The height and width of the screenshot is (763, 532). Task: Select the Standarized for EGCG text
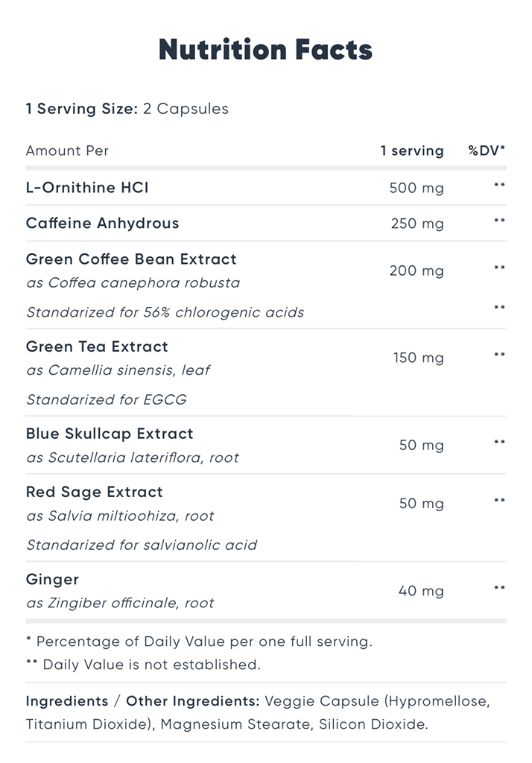click(107, 399)
